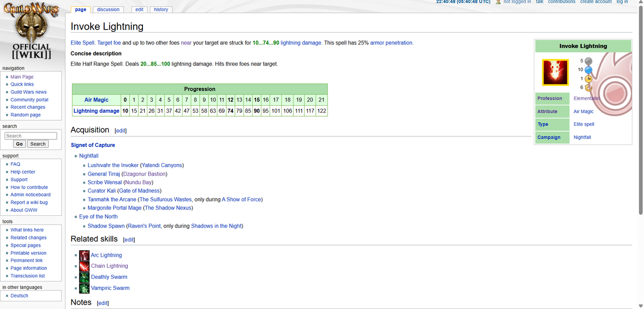Open the Help center link
The width and height of the screenshot is (644, 309).
coord(23,172)
